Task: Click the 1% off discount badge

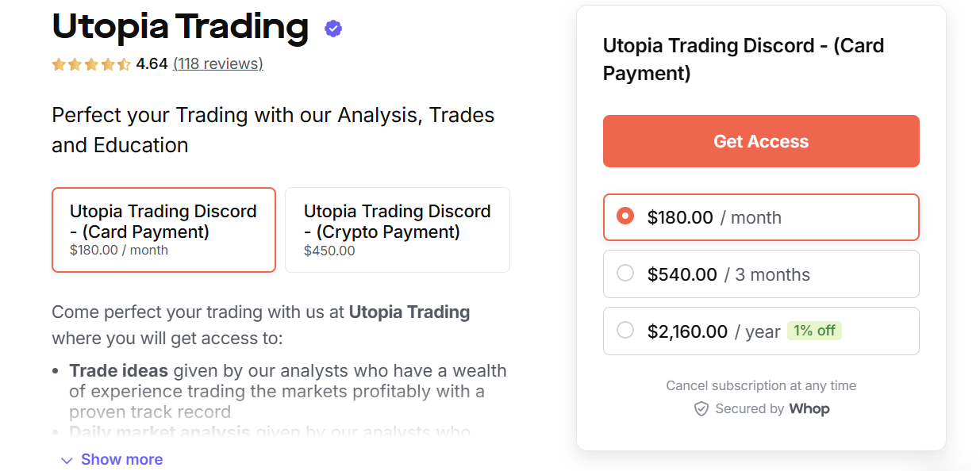Action: [x=814, y=331]
